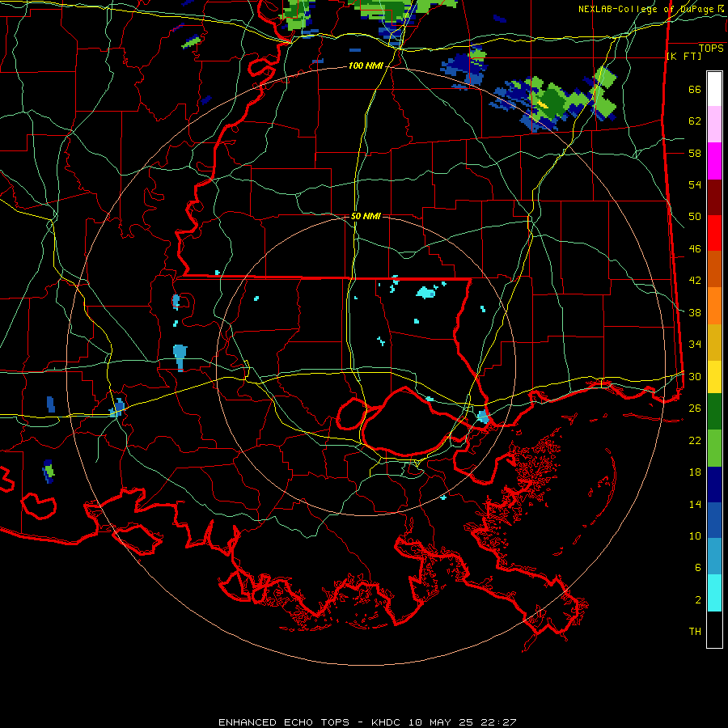This screenshot has height=728, width=728.
Task: Click the "10 MAY 25" date text
Action: [x=441, y=722]
